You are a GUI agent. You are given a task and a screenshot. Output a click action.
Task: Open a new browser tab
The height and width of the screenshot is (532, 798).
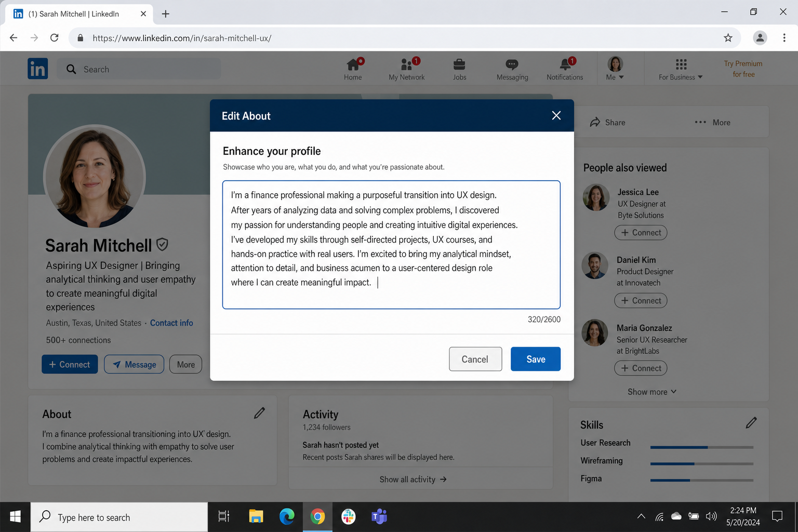click(x=166, y=14)
